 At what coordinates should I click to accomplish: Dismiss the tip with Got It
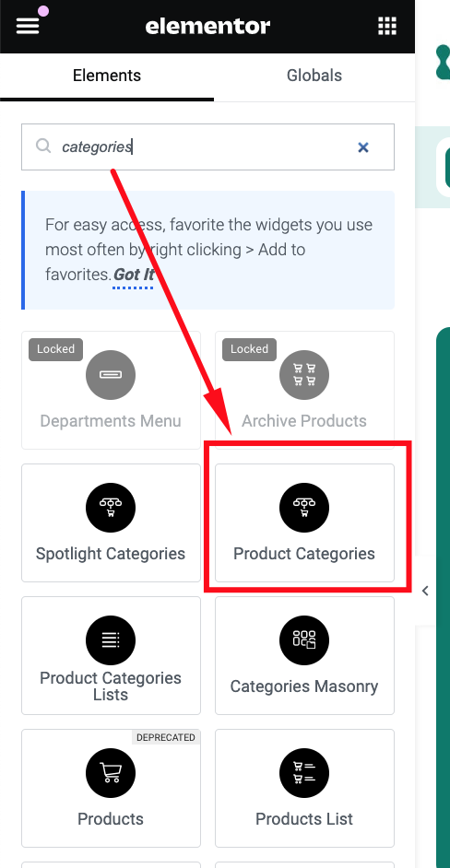click(x=134, y=275)
